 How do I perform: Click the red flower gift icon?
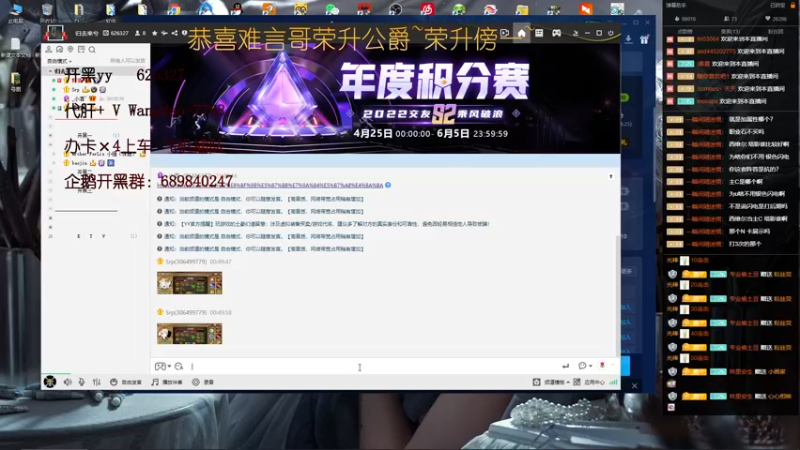point(602,365)
